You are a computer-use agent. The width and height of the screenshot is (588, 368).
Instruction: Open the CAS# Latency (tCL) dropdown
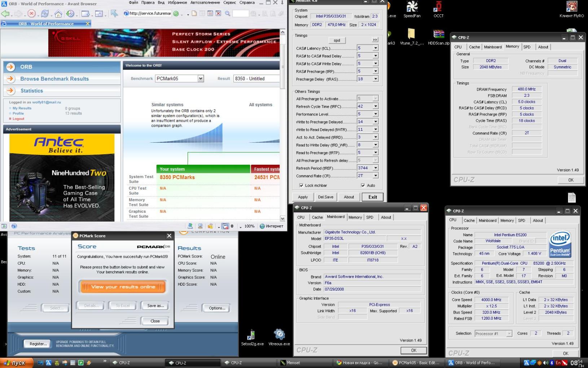[x=375, y=48]
